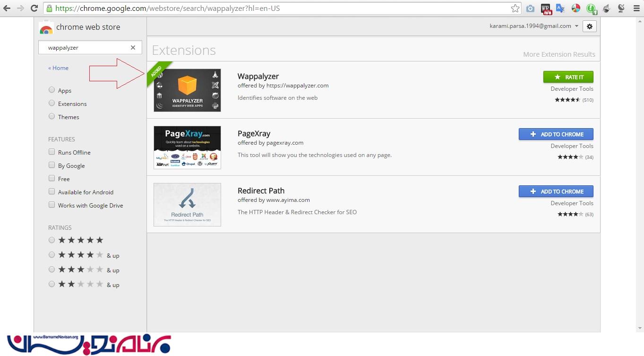Go back with the browser back arrow
Viewport: 644px width, 356px height.
pos(7,8)
